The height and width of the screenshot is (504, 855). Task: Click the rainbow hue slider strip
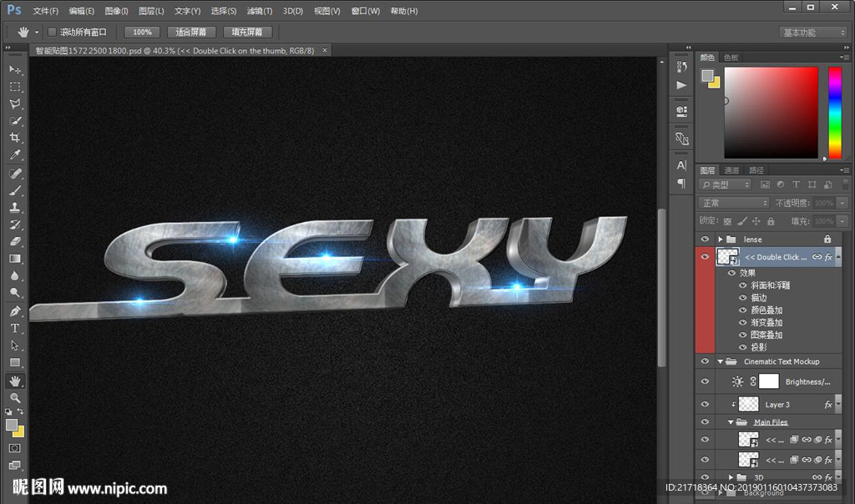834,113
